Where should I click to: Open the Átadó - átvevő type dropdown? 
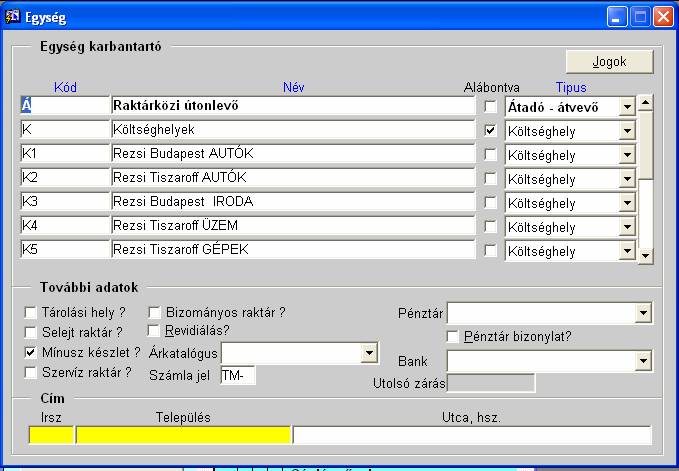pos(627,107)
